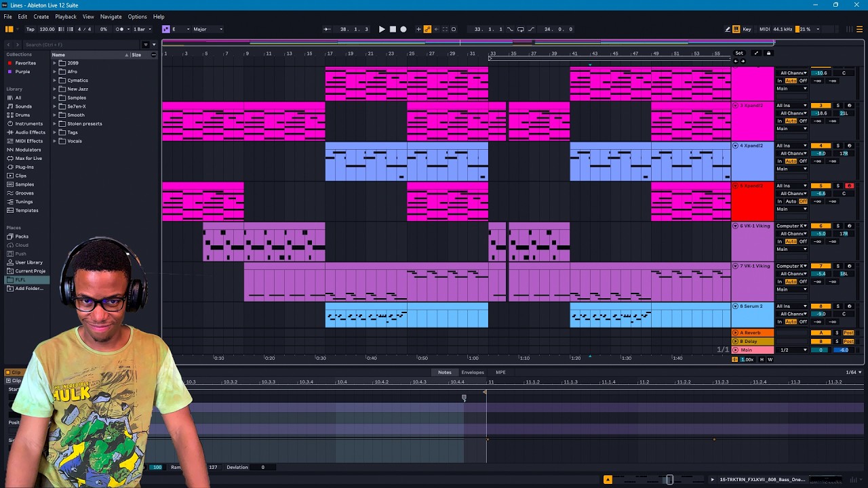The height and width of the screenshot is (488, 868).
Task: Switch to the Envelopes tab
Action: point(473,372)
